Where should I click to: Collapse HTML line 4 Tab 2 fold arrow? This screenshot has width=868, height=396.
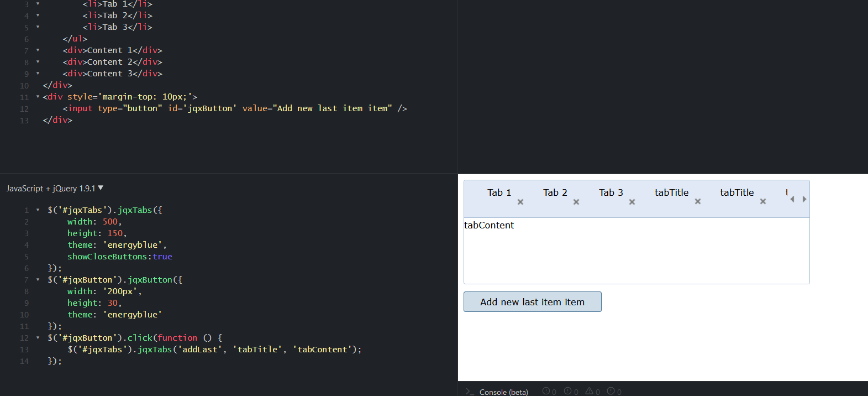(38, 15)
